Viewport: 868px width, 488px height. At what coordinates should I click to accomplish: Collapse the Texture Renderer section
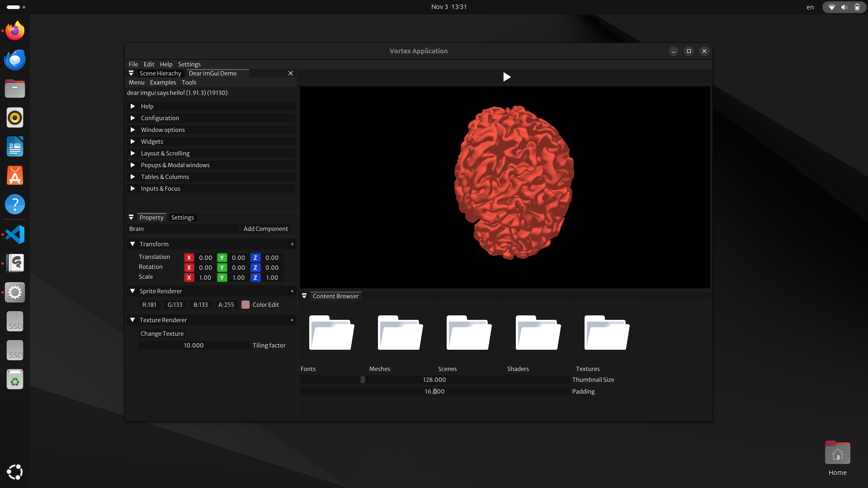click(132, 320)
